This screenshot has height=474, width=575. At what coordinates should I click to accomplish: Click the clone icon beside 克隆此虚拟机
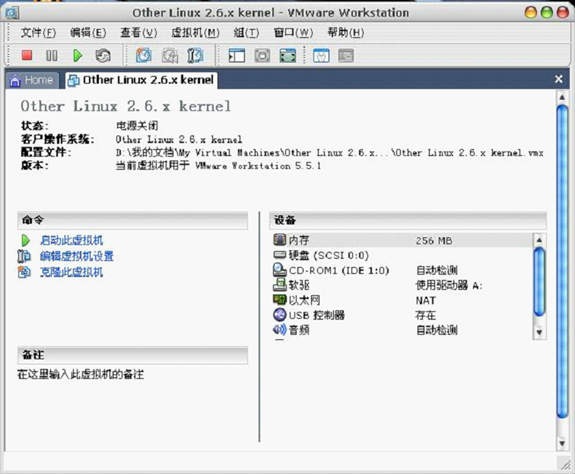[x=24, y=272]
